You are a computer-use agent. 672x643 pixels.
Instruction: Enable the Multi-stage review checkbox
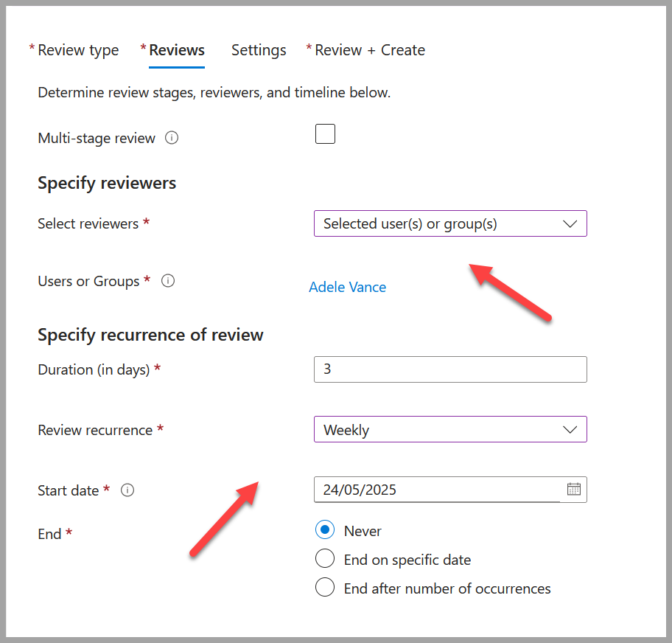click(325, 133)
